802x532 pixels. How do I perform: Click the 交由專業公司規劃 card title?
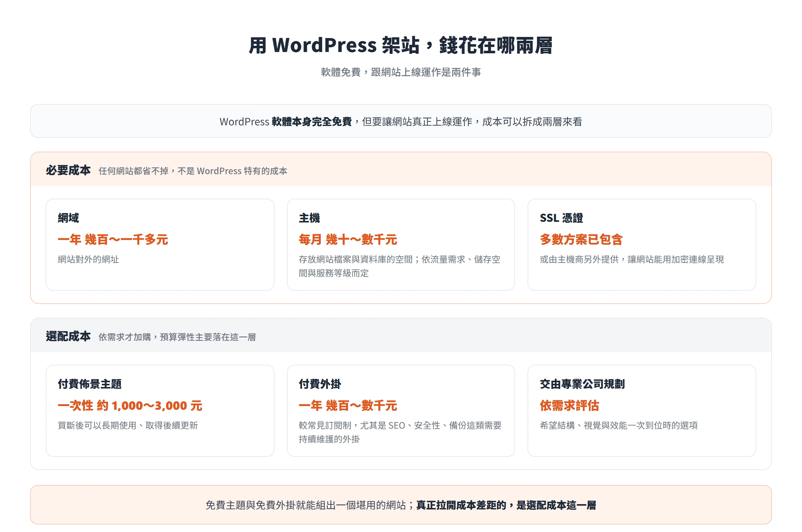(x=582, y=384)
